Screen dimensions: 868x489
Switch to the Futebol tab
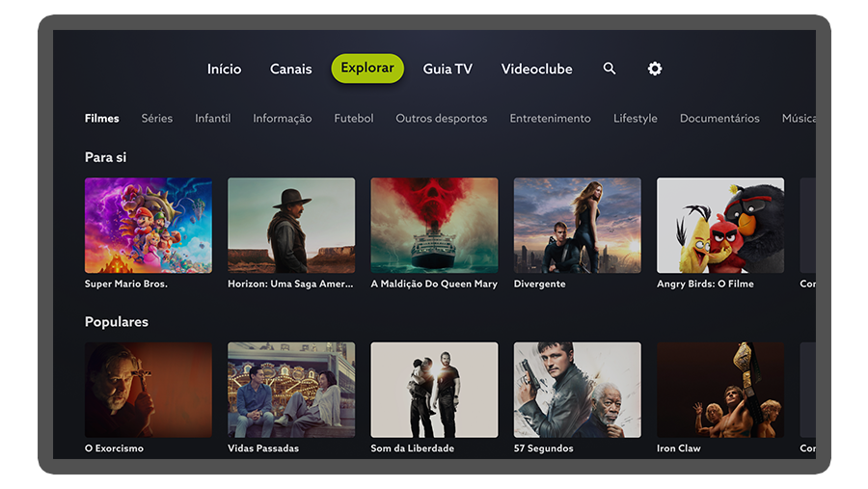click(354, 119)
